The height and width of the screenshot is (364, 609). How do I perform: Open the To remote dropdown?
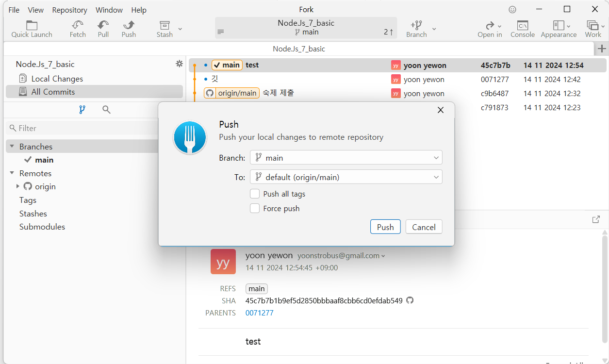[346, 177]
